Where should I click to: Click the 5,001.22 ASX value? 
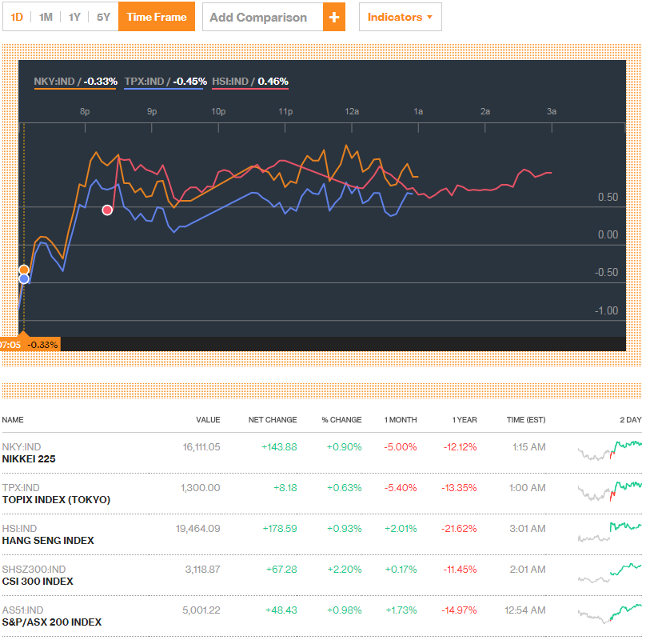coord(201,610)
